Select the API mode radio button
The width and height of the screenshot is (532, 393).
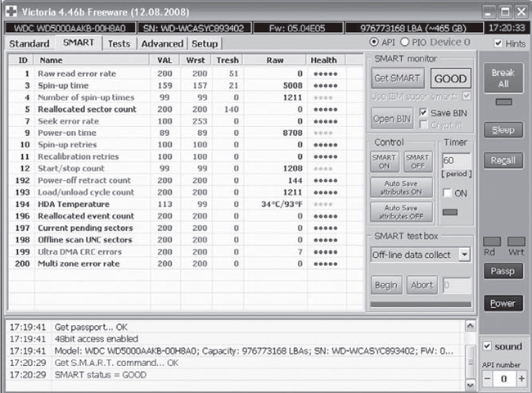(x=375, y=43)
